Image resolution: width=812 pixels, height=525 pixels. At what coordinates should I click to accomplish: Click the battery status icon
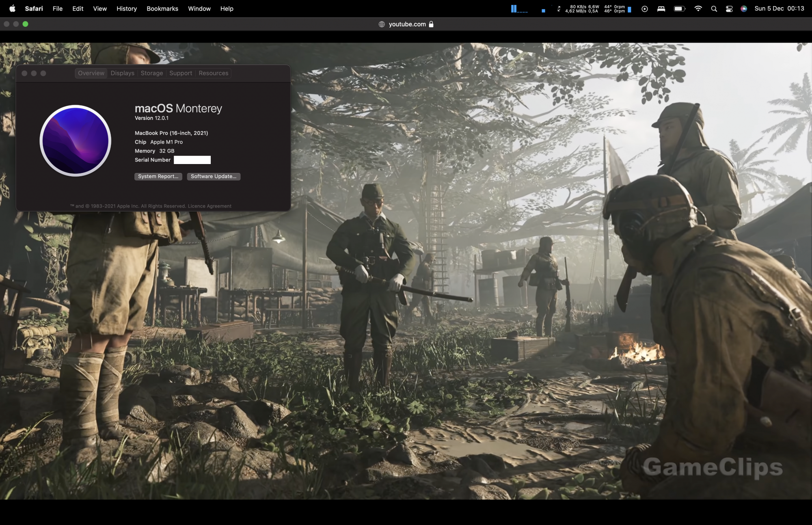tap(679, 9)
